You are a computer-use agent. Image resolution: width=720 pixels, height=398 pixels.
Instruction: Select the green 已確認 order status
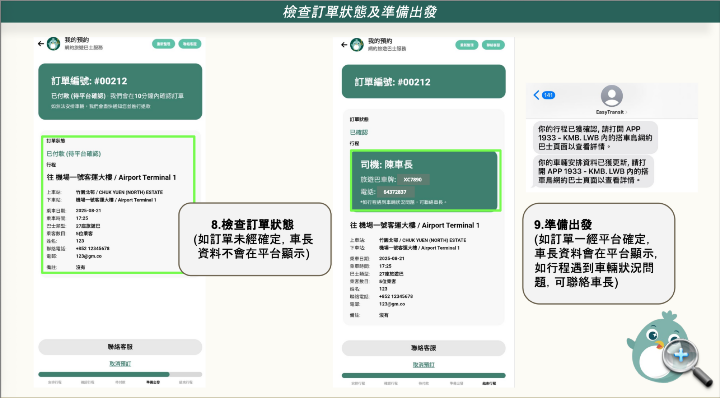click(359, 132)
